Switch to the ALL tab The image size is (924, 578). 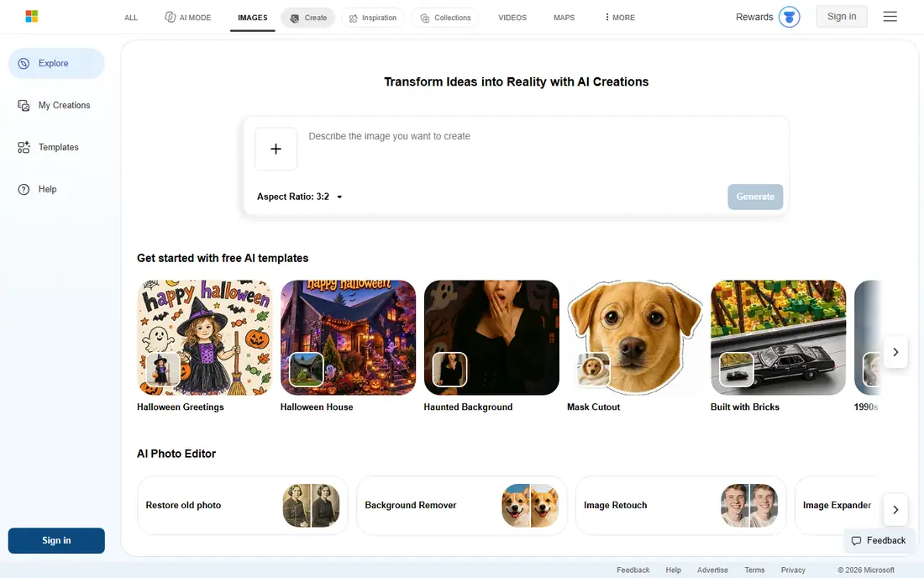coord(131,18)
